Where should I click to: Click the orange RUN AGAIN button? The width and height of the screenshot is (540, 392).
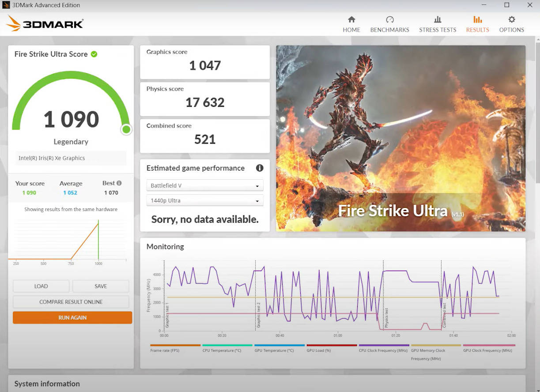tap(72, 317)
